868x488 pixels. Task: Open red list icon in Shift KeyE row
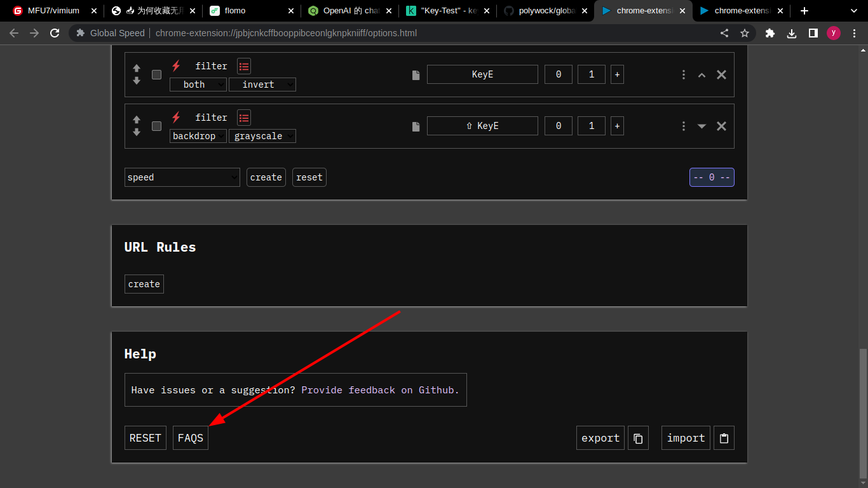(x=244, y=118)
